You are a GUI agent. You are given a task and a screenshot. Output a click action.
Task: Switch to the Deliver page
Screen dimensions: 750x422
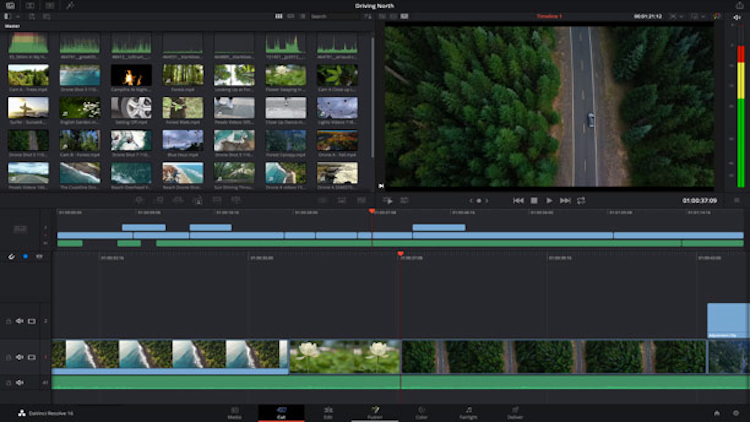pyautogui.click(x=515, y=413)
